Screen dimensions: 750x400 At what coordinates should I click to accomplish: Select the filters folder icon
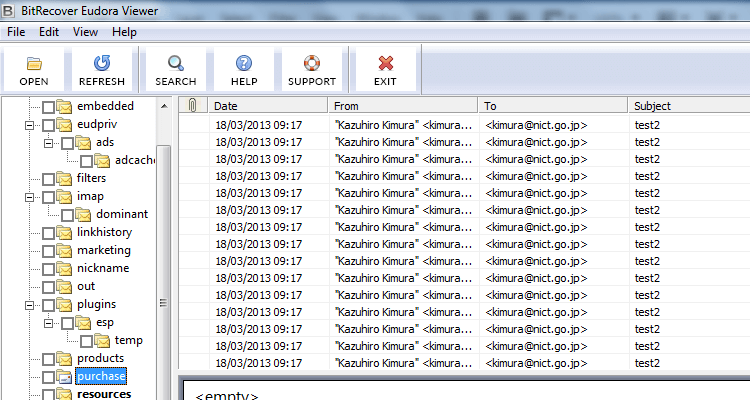[64, 178]
